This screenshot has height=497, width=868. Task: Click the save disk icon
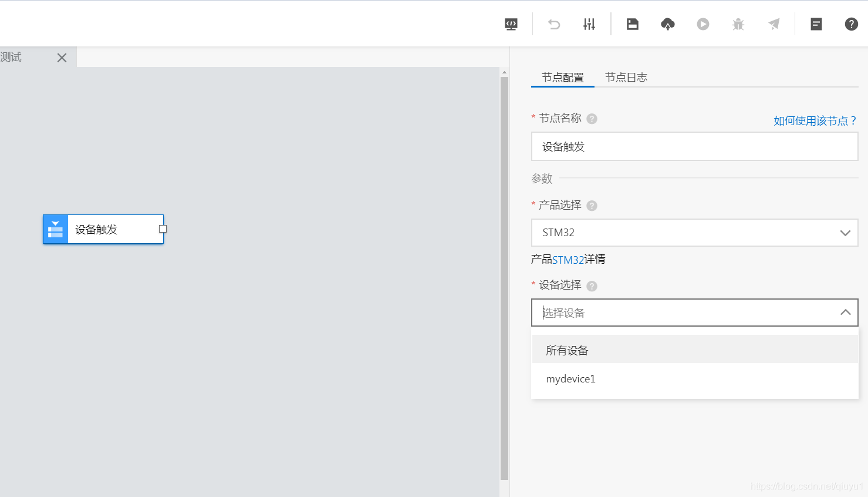(632, 24)
